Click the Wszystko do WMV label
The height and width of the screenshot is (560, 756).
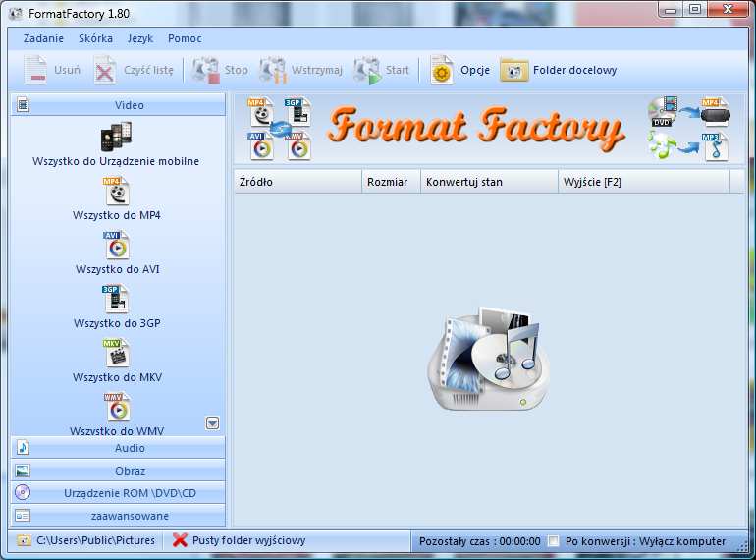(117, 430)
